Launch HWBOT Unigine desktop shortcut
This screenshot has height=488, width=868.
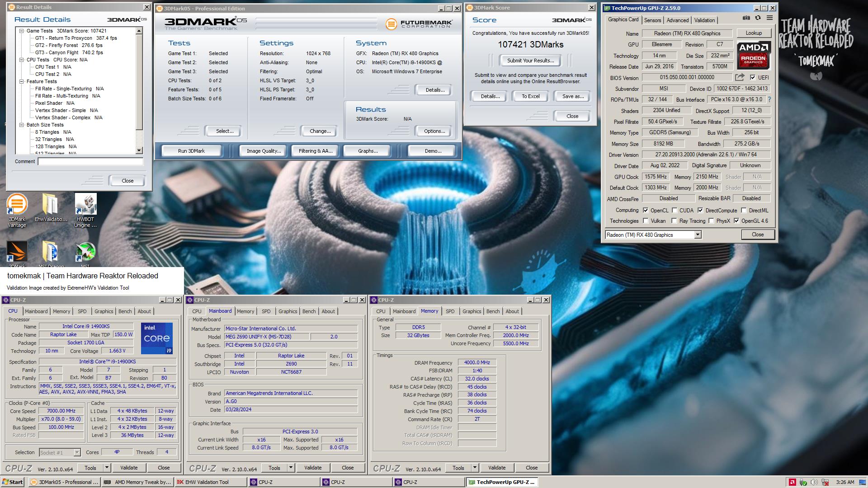[85, 210]
